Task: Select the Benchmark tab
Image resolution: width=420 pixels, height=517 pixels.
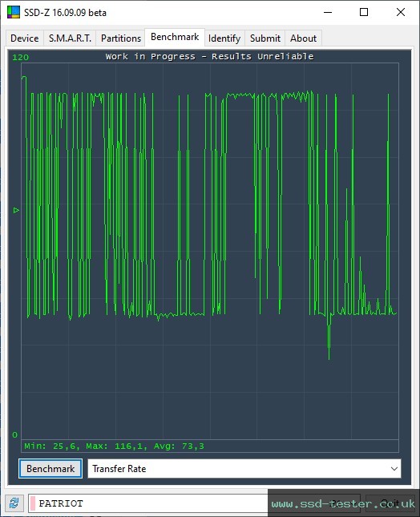Action: coord(175,37)
